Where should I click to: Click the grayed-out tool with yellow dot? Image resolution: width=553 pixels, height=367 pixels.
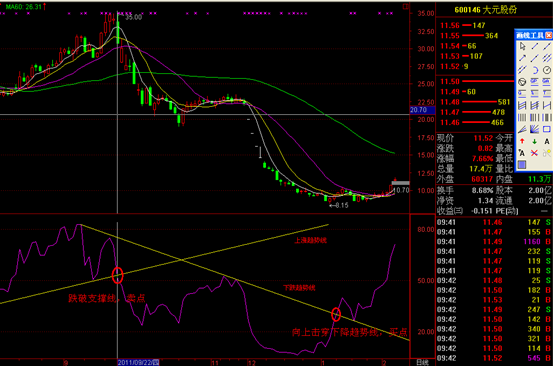point(547,153)
